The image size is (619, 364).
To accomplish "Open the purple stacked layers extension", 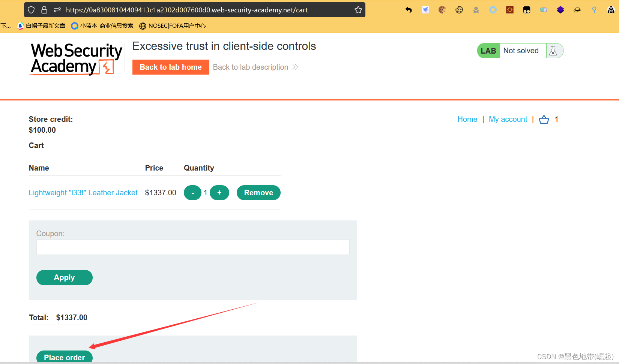I will [560, 10].
